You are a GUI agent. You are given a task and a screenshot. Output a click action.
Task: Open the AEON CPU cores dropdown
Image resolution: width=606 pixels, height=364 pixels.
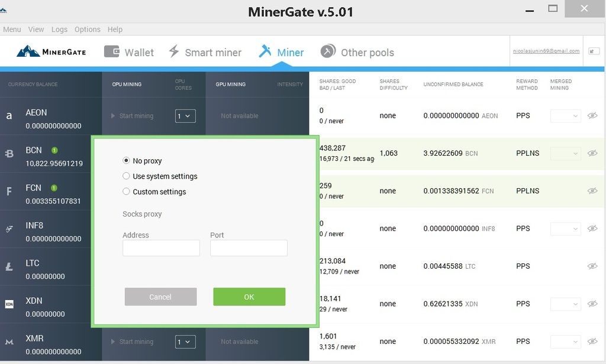185,116
